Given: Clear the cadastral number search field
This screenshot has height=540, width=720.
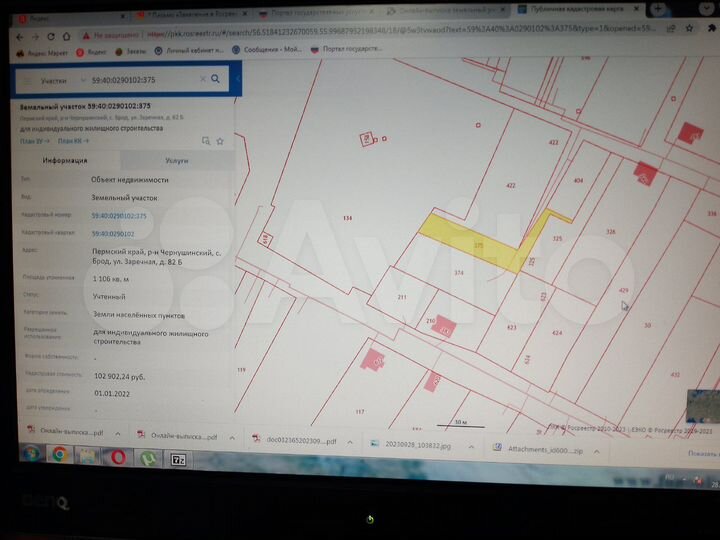Looking at the screenshot, I should pos(202,79).
